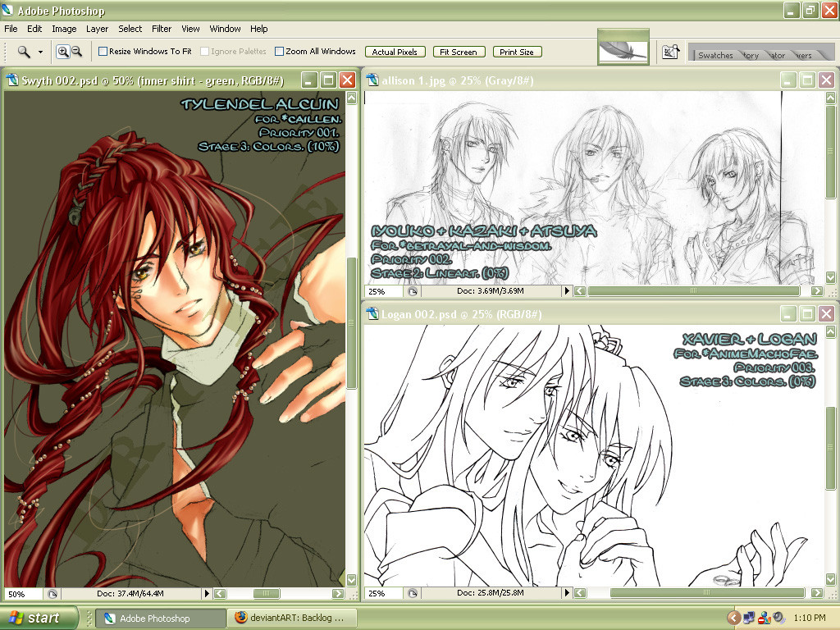Open the Zoom tool preset picker arrow

click(40, 52)
